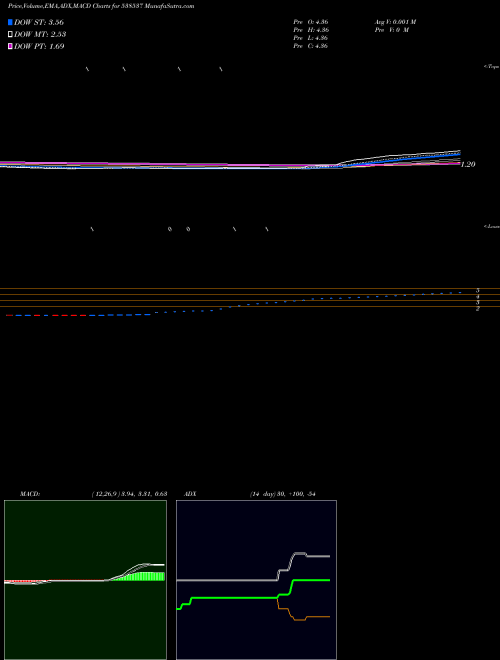Viewport: 500px width, 660px height.
Task: Click the 'Pre H: 4.36' high value
Action: click(x=311, y=30)
